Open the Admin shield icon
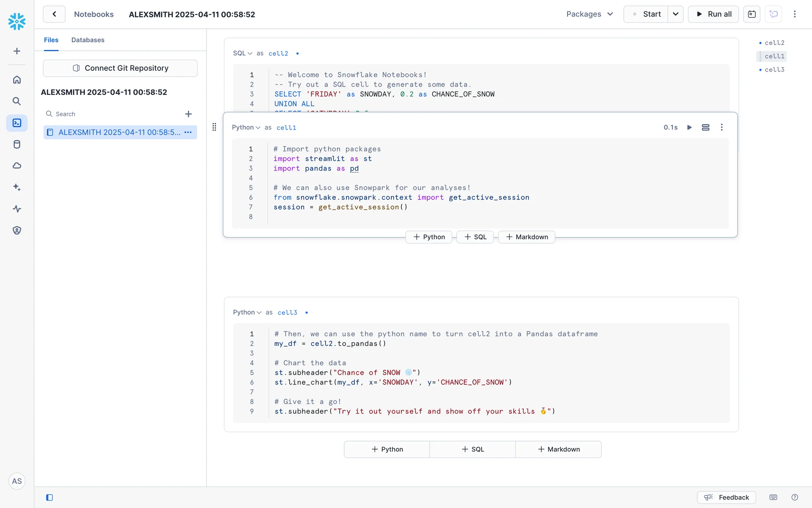The image size is (812, 508). (x=17, y=230)
